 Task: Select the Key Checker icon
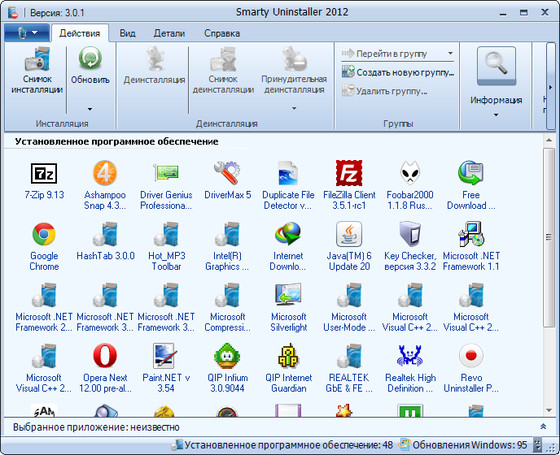410,234
